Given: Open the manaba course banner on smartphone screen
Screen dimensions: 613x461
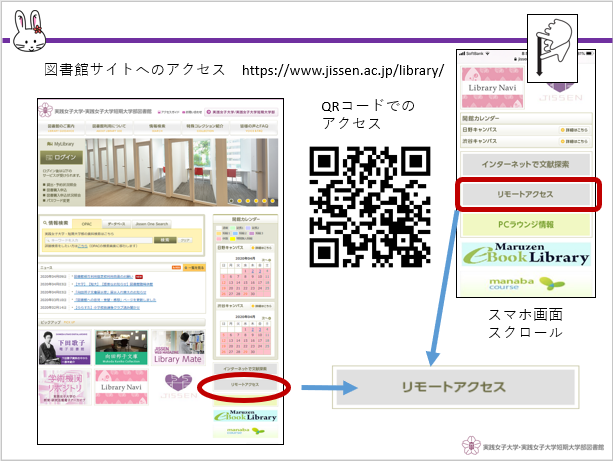Looking at the screenshot, I should coord(526,283).
